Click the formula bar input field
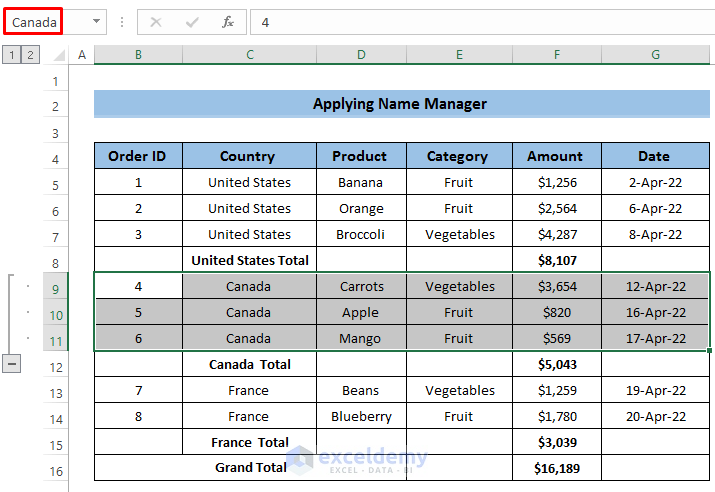715x492 pixels. click(x=480, y=22)
